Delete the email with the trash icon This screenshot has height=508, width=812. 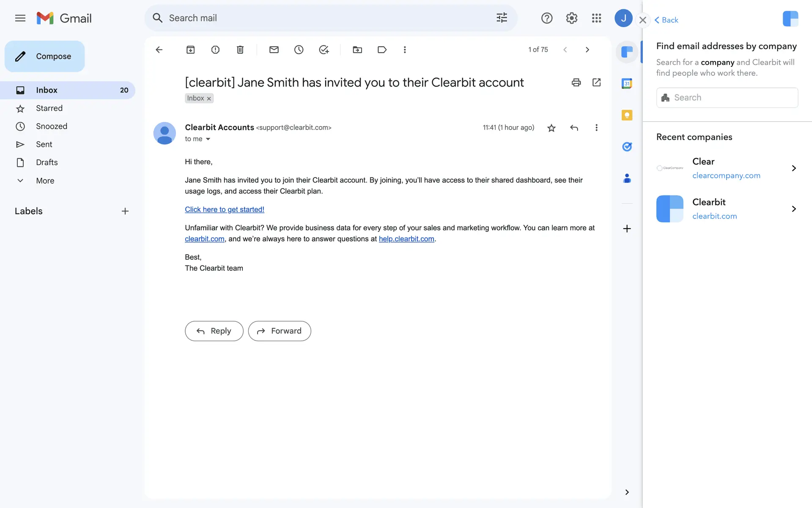[x=240, y=50]
